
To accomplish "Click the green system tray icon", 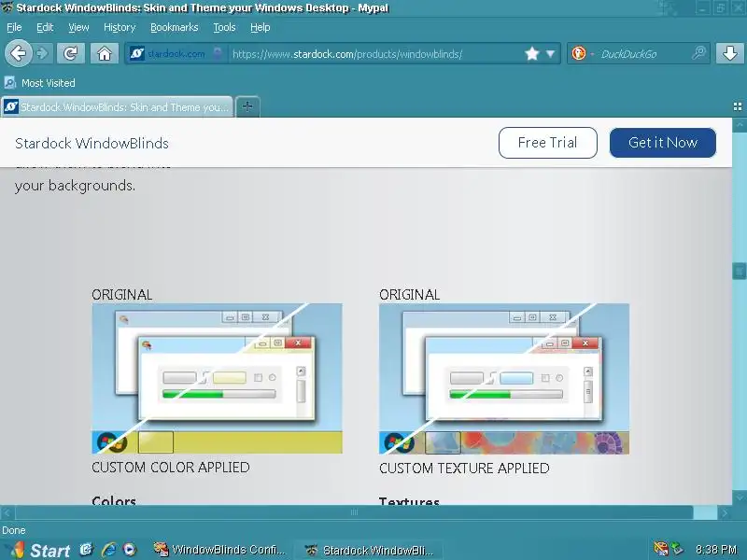I will click(x=676, y=549).
